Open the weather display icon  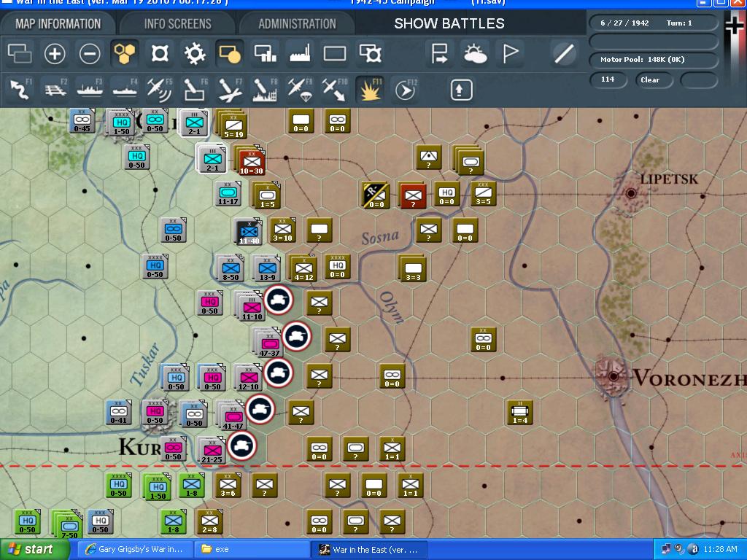tap(474, 53)
